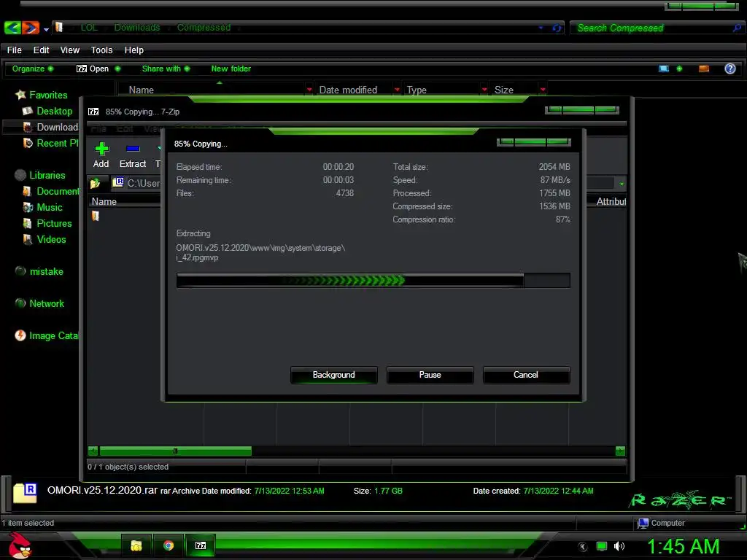Click the Downloads breadcrumb in address bar
The width and height of the screenshot is (747, 560).
(137, 28)
